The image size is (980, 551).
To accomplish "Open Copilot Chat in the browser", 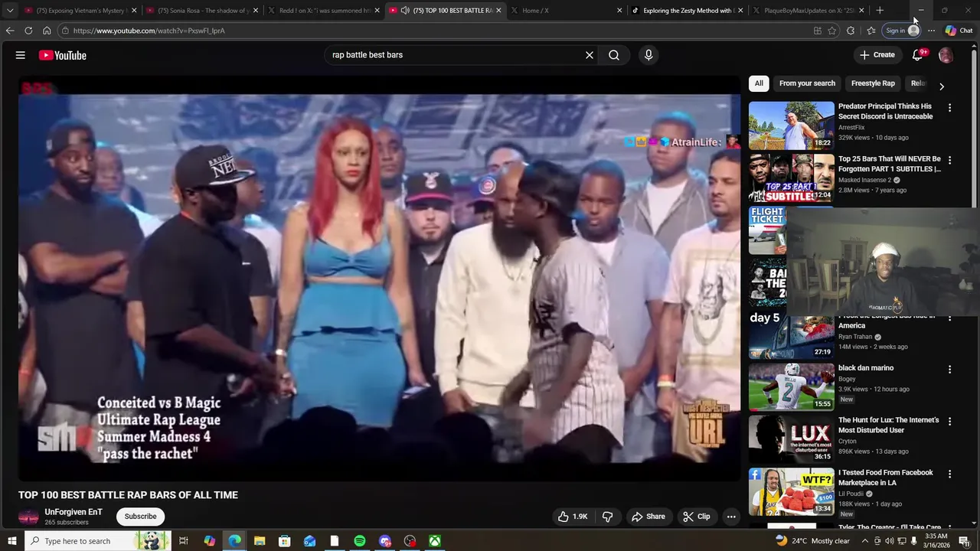I will coord(959,31).
